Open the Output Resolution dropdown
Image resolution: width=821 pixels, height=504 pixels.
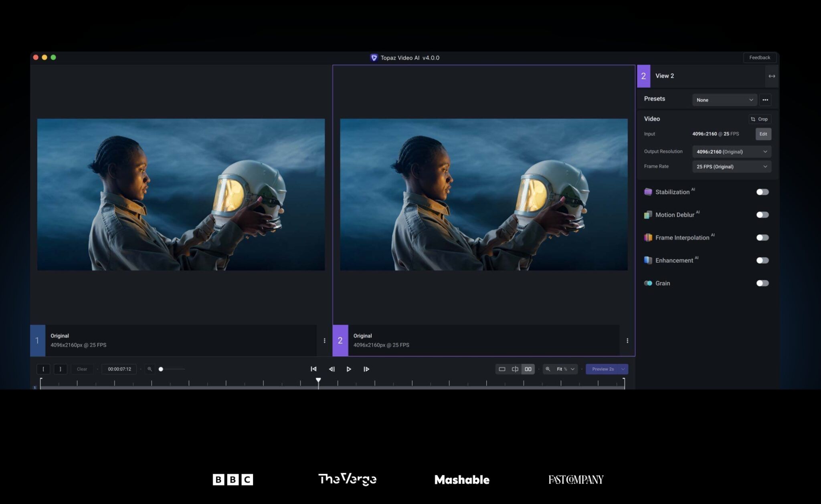[x=731, y=151]
